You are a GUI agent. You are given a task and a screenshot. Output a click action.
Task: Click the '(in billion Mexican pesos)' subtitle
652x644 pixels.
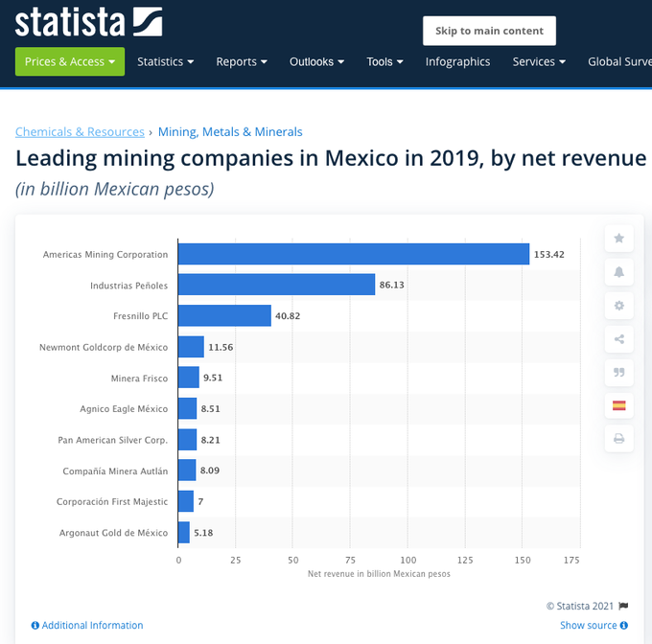point(115,189)
